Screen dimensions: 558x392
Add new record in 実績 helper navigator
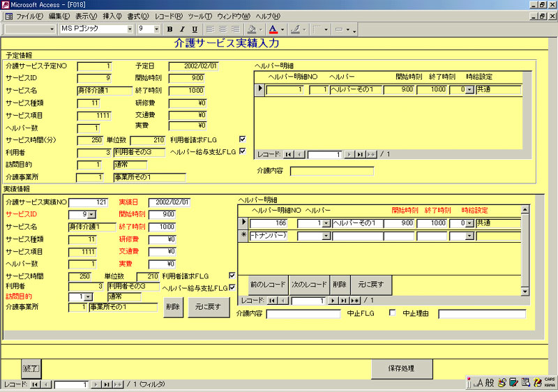(355, 301)
